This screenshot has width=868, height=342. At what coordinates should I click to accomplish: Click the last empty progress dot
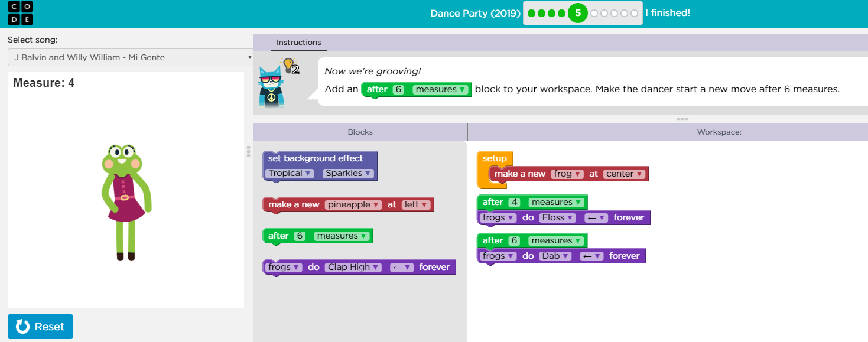pos(635,13)
